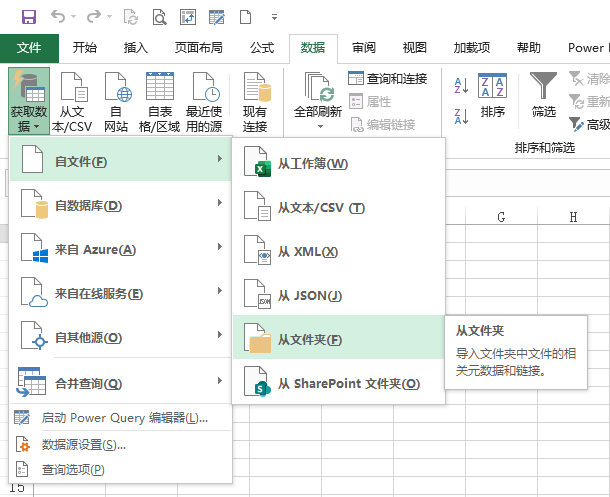The width and height of the screenshot is (610, 497).
Task: Select column G header
Action: (501, 217)
